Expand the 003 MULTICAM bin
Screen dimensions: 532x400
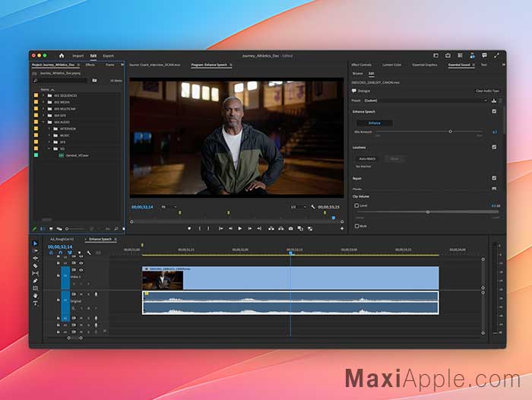43,109
